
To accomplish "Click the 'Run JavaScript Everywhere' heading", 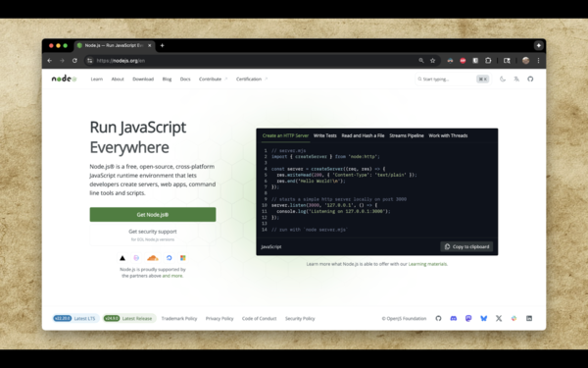I will click(138, 137).
